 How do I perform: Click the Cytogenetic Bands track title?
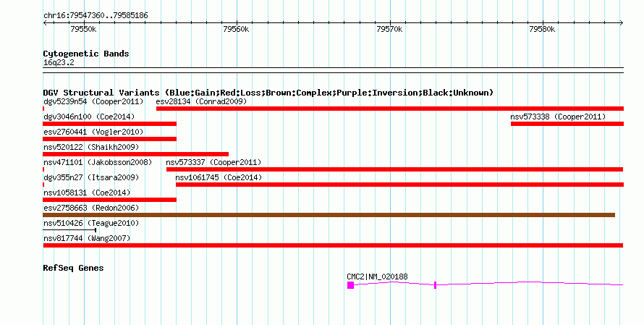[86, 54]
